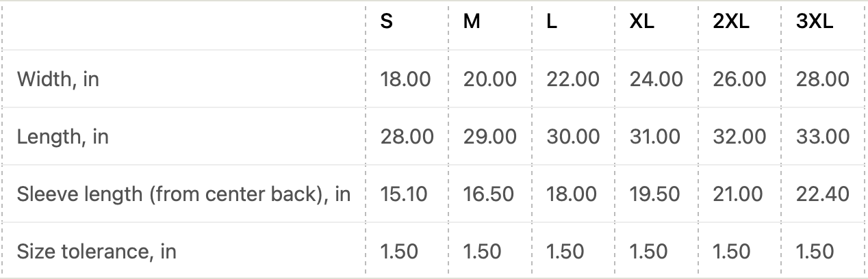Select the XL column header
Viewport: 868px width, 279px height.
(x=642, y=22)
